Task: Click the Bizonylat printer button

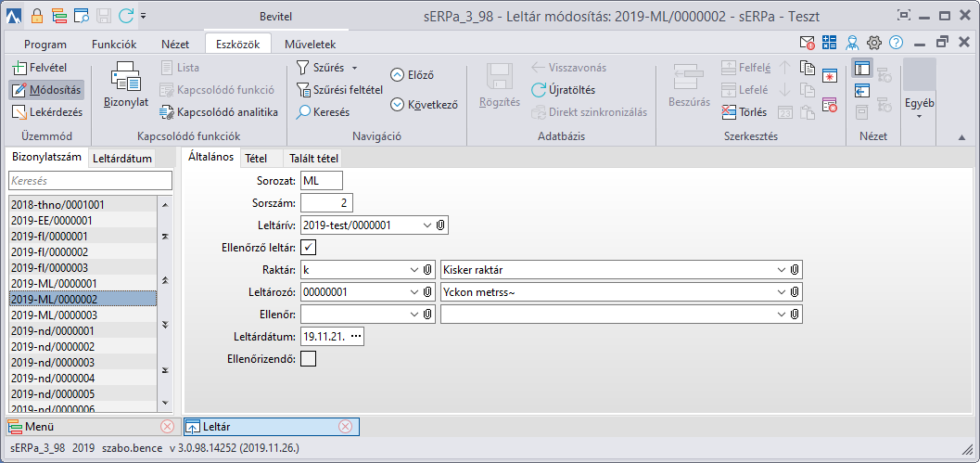Action: (125, 84)
